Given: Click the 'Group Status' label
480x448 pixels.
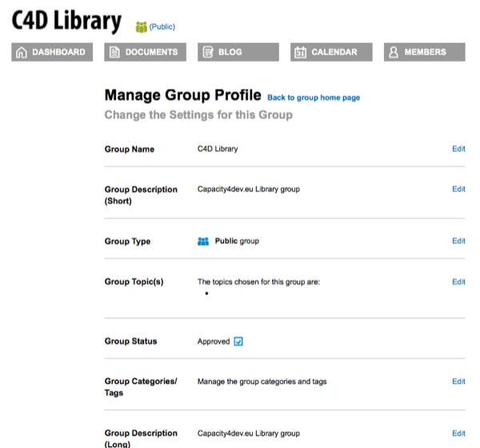Looking at the screenshot, I should [130, 341].
